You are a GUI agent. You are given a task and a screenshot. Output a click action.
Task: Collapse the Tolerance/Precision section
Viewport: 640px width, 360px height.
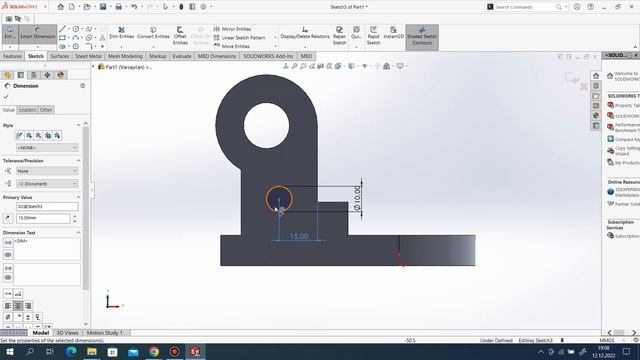coord(78,161)
